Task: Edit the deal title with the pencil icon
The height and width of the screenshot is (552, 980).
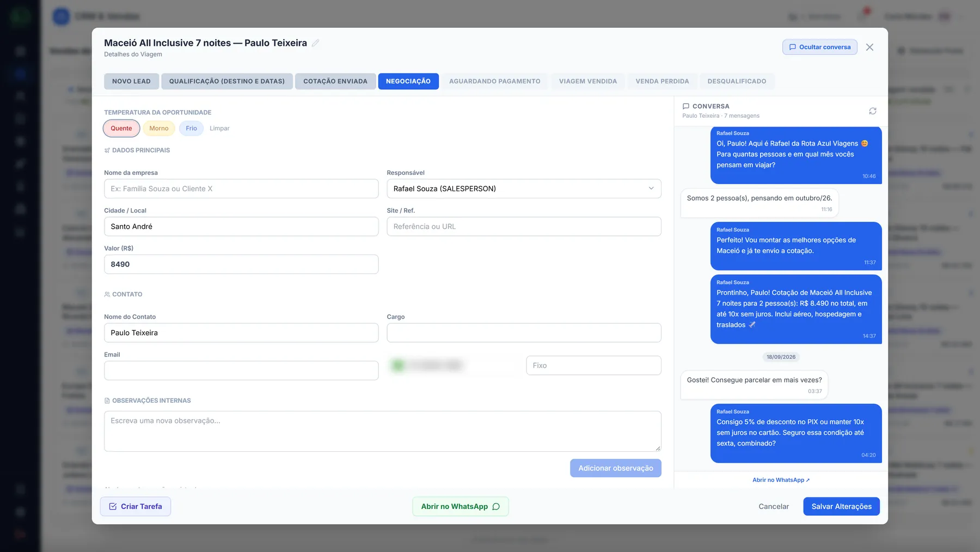Action: pyautogui.click(x=315, y=43)
